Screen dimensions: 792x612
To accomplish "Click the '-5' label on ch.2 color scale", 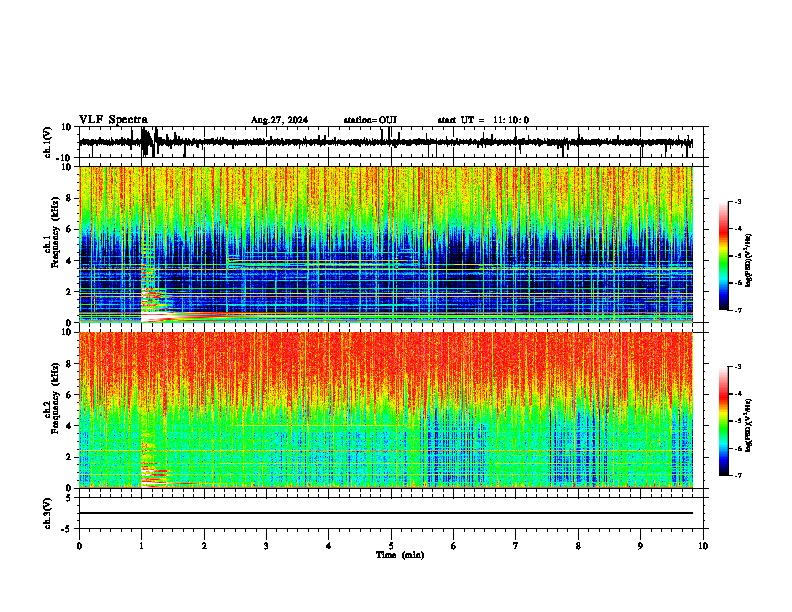I will pos(738,421).
